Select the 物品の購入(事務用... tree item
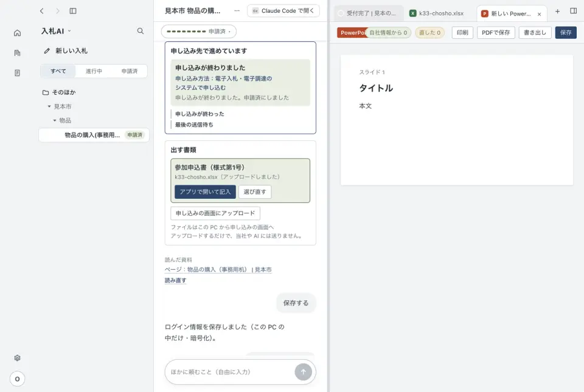The height and width of the screenshot is (392, 584). tap(94, 135)
